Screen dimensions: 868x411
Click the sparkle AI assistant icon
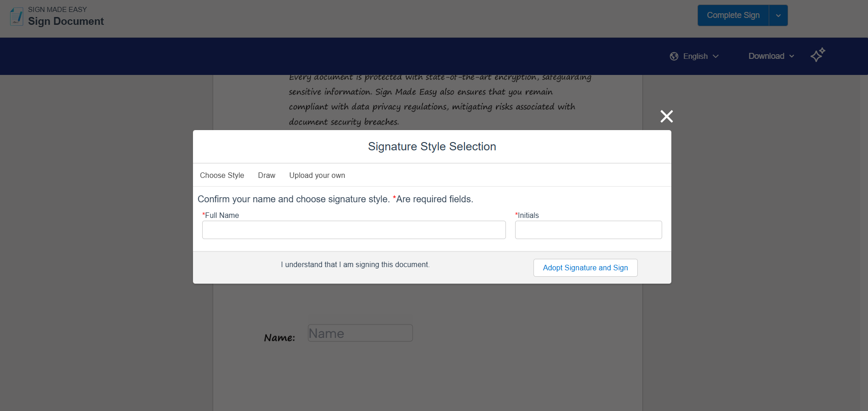[x=817, y=55]
